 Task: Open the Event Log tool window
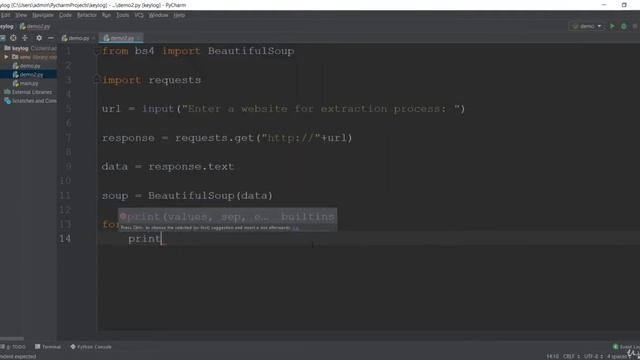627,347
